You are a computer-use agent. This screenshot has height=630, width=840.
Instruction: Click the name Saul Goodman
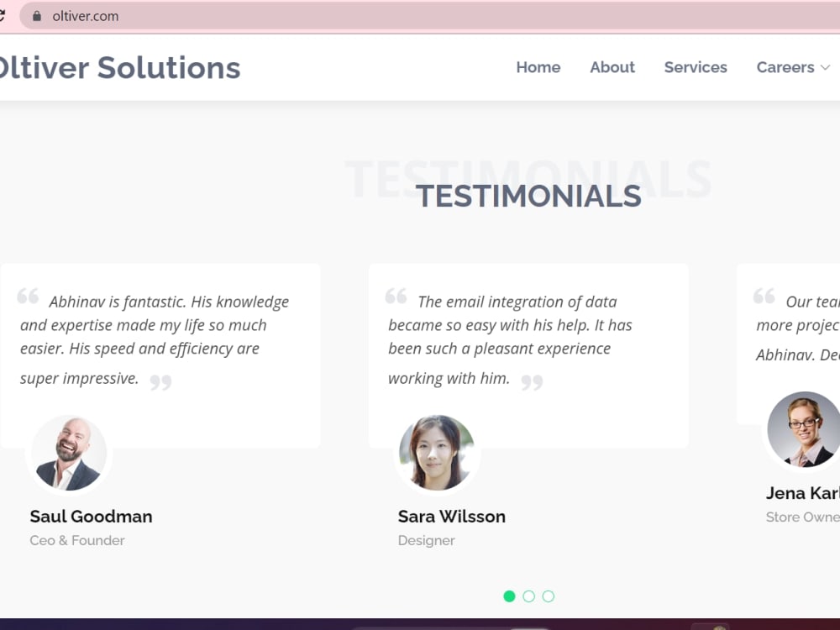coord(91,517)
